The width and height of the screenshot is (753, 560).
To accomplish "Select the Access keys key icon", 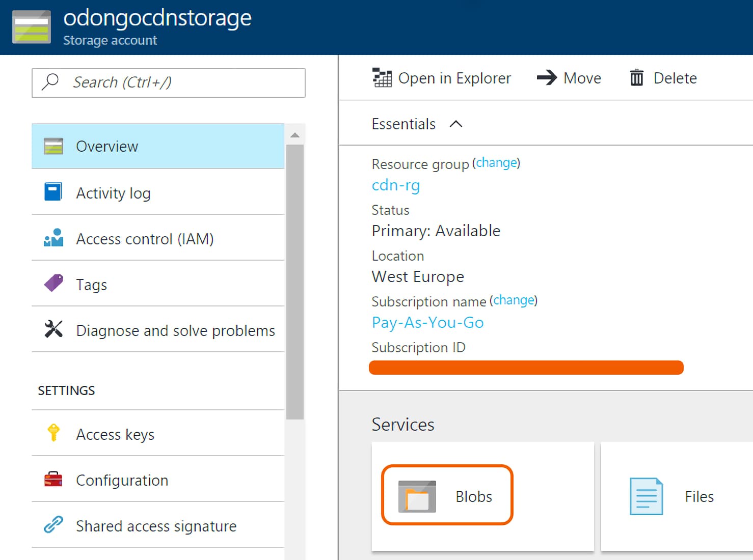I will tap(53, 434).
